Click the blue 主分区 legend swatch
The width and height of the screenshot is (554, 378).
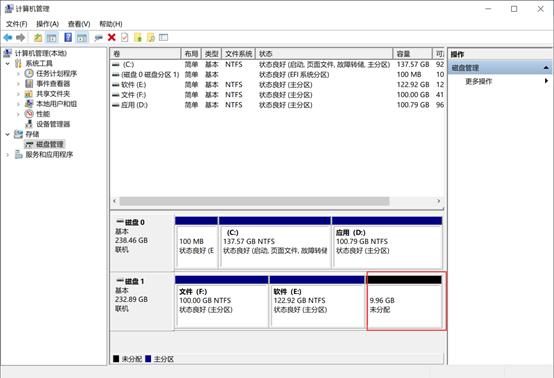point(148,359)
